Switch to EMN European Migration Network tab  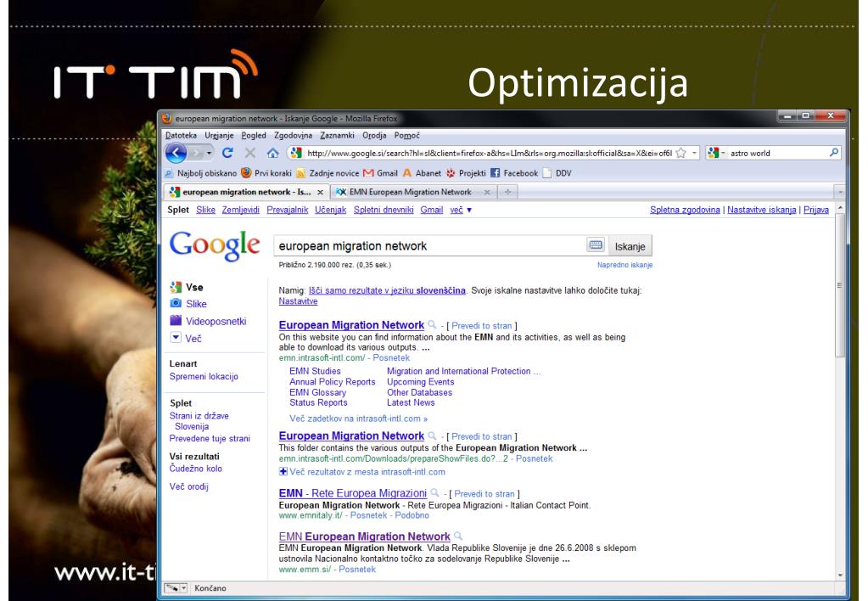[x=410, y=192]
